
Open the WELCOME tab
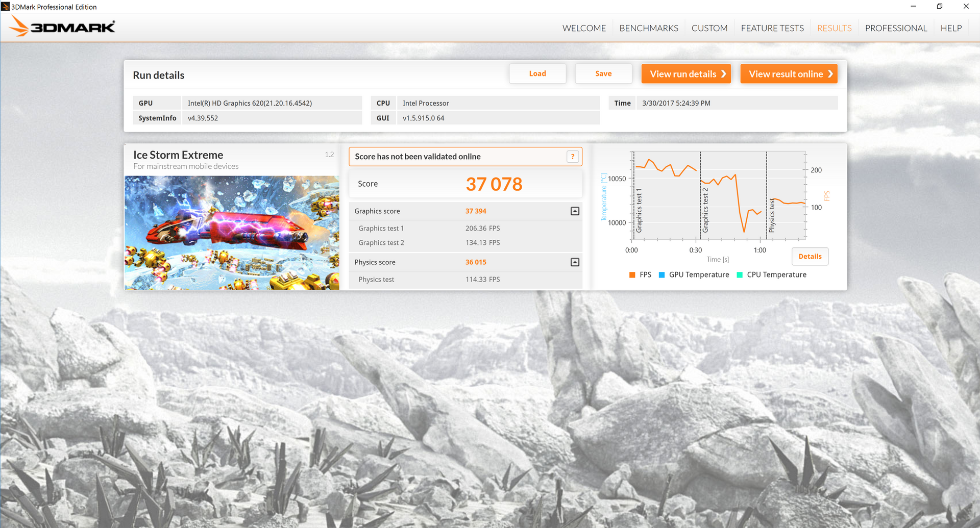[x=584, y=28]
